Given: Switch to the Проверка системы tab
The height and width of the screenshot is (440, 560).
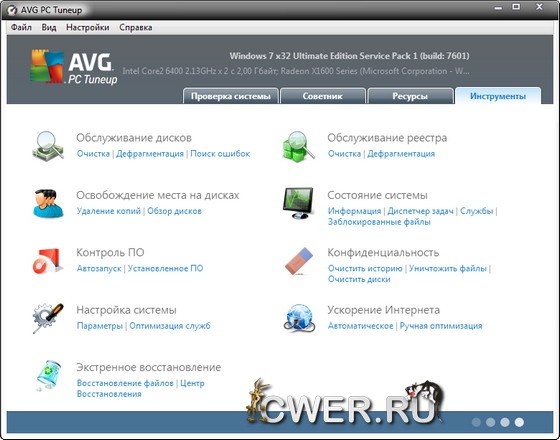Looking at the screenshot, I should [x=231, y=96].
